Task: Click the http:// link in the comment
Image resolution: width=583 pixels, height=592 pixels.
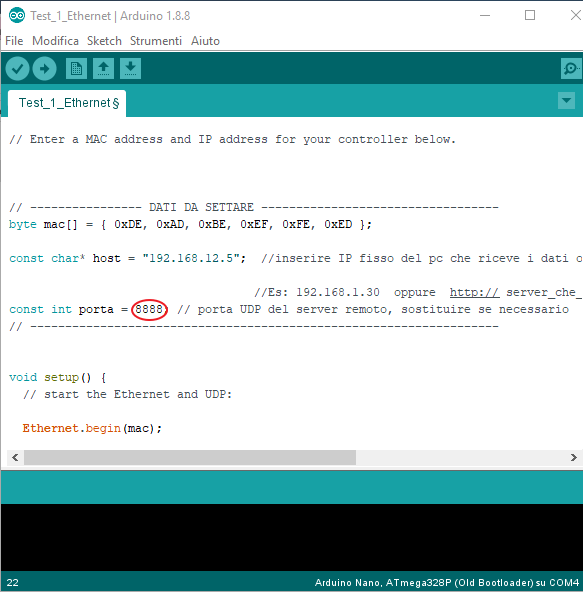Action: [x=474, y=292]
